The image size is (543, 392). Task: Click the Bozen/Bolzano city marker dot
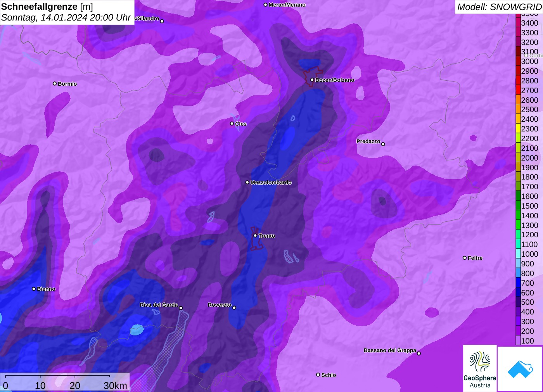pos(312,80)
